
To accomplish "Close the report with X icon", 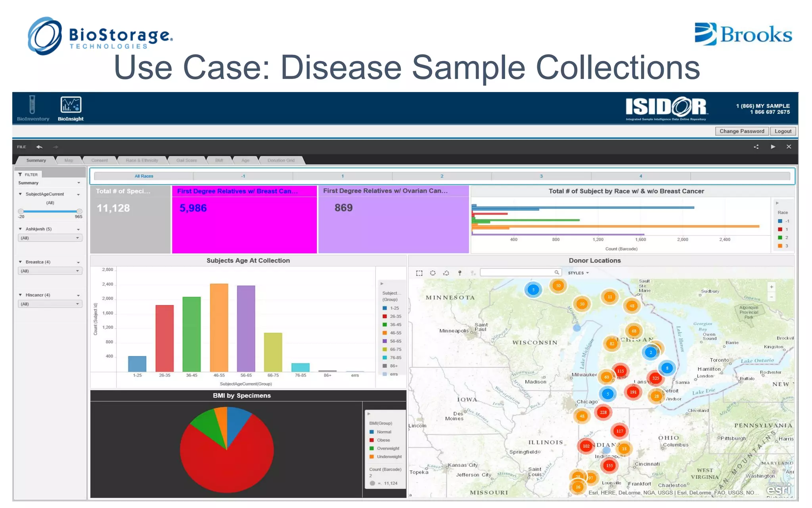I will pyautogui.click(x=789, y=146).
